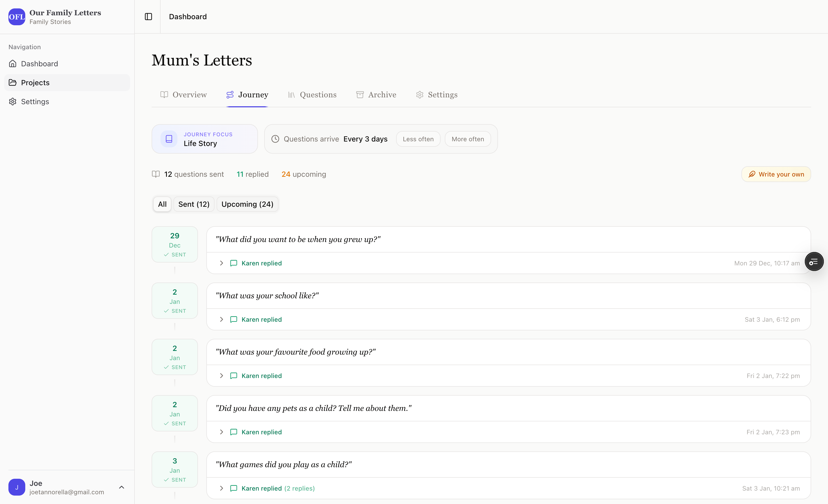This screenshot has height=504, width=828.
Task: Click the Settings gear in sidebar
Action: click(13, 101)
